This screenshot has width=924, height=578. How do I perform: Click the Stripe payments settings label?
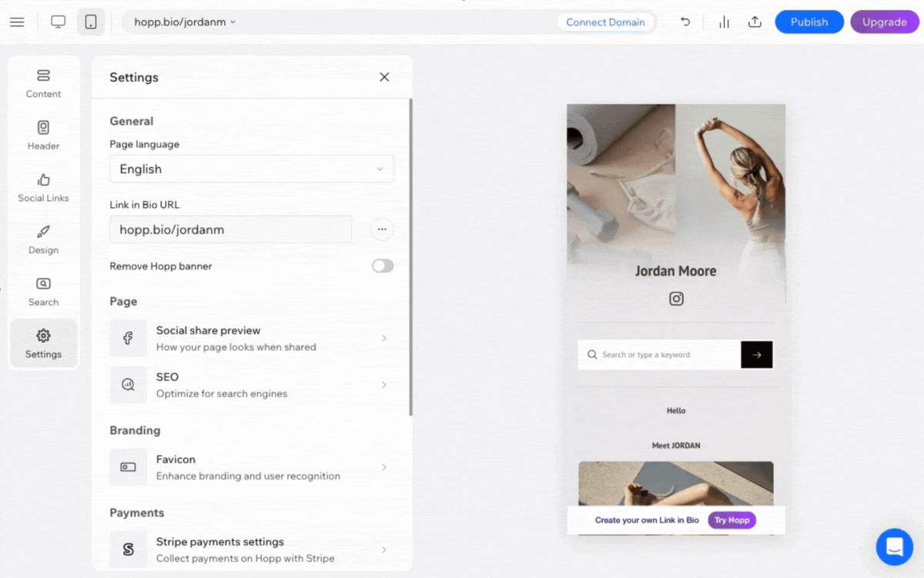coord(220,542)
